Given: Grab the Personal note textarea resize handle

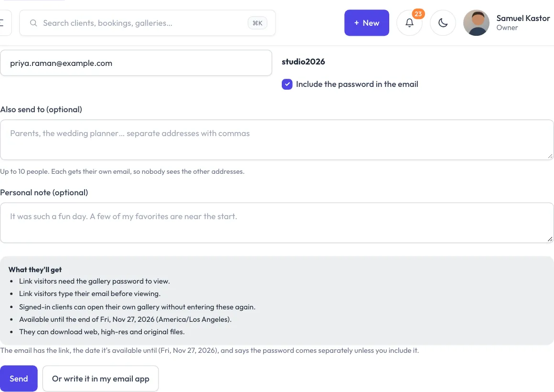Looking at the screenshot, I should [x=550, y=239].
